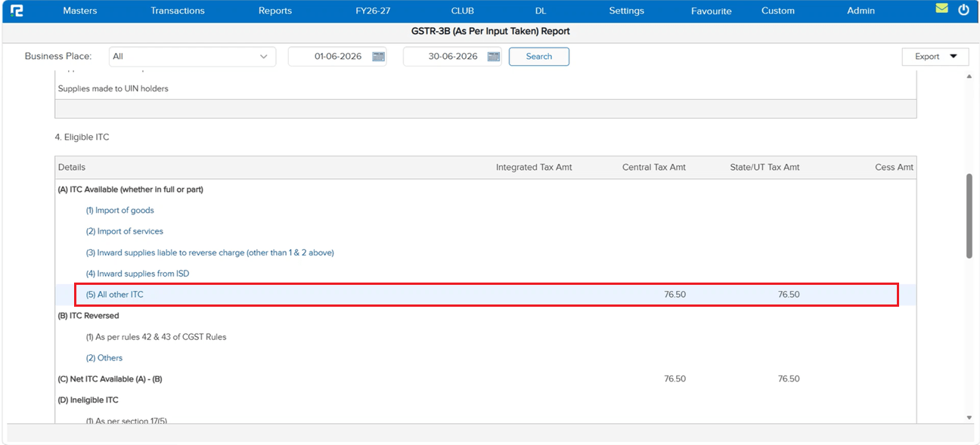Open Import of services link
Viewport: 980px width, 445px height.
click(x=124, y=232)
